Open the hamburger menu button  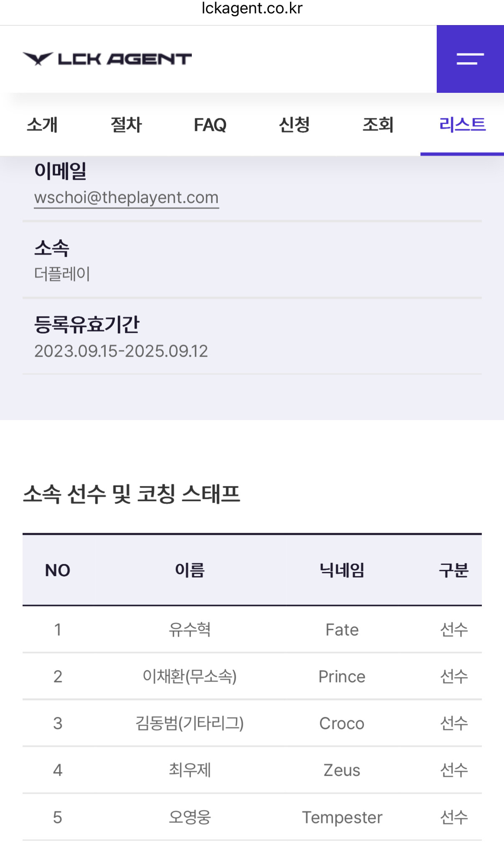470,59
